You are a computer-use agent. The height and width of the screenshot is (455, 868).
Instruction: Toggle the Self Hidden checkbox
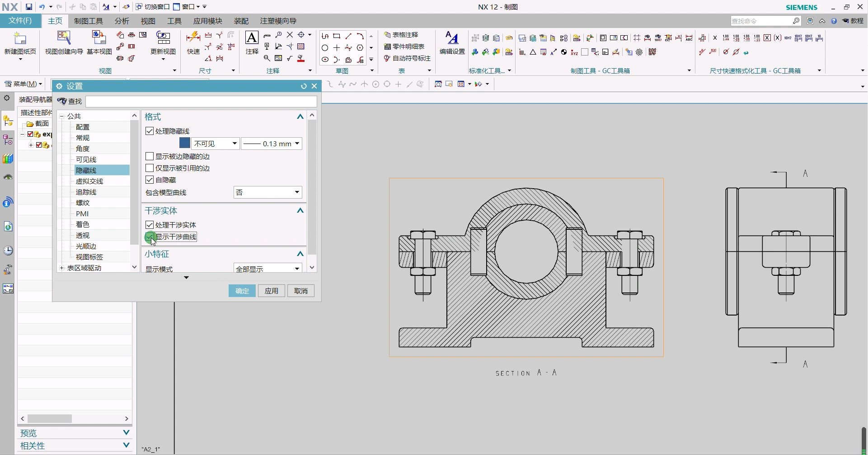[x=150, y=180]
